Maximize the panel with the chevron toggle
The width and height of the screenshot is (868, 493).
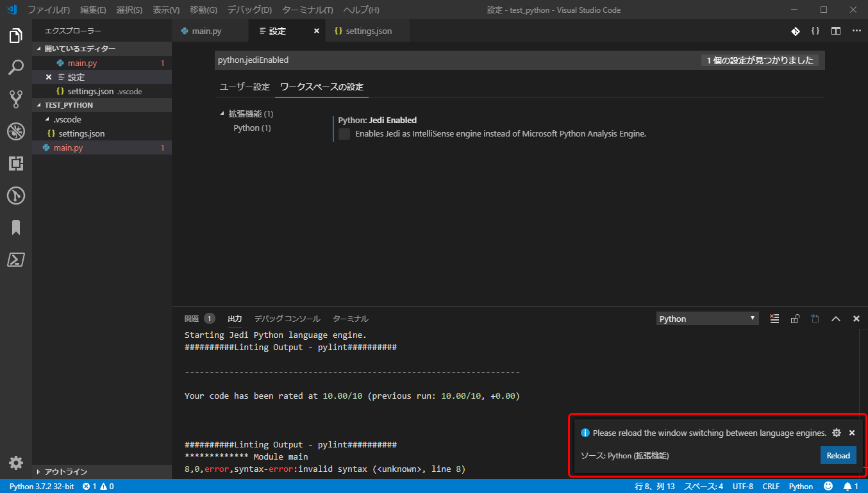click(836, 318)
